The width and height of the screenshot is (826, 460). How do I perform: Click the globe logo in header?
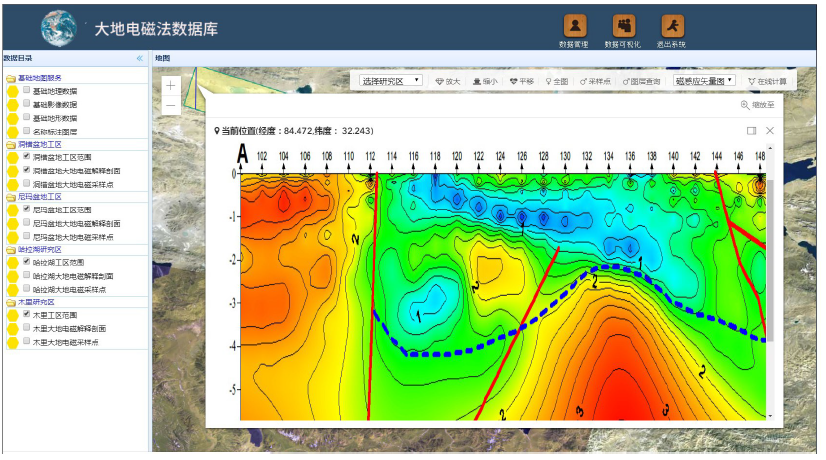(58, 28)
